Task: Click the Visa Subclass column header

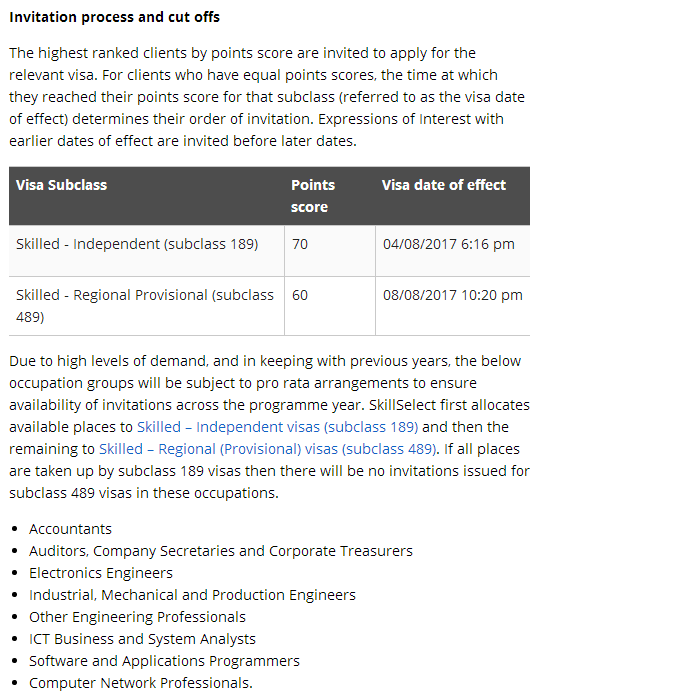Action: pos(62,185)
